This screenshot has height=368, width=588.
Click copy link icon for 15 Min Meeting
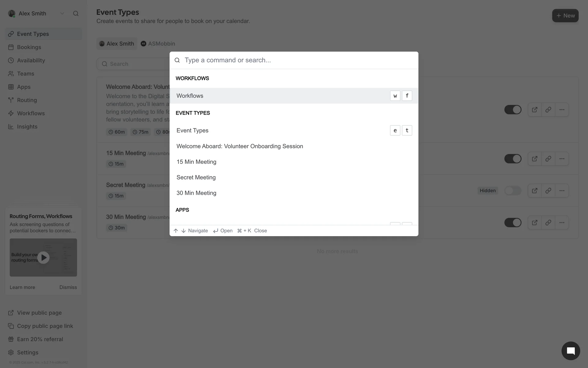pyautogui.click(x=548, y=159)
